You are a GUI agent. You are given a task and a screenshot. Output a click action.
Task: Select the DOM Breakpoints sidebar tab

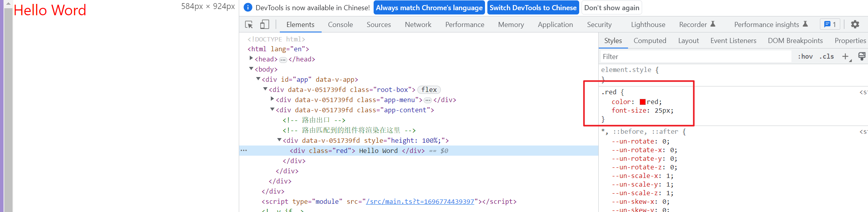pos(795,41)
